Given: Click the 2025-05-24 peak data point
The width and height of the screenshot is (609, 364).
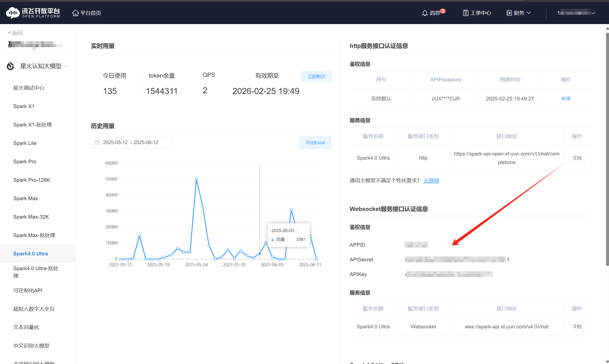Looking at the screenshot, I should tap(196, 179).
